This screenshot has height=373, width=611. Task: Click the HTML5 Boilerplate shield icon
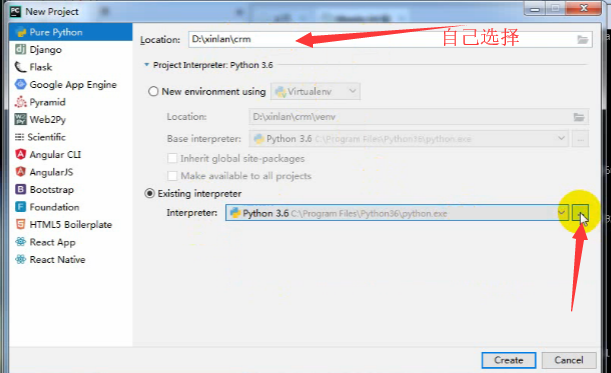click(x=20, y=224)
